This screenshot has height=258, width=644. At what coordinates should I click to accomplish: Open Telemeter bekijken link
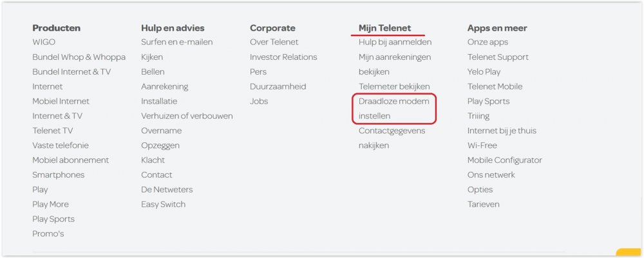394,87
